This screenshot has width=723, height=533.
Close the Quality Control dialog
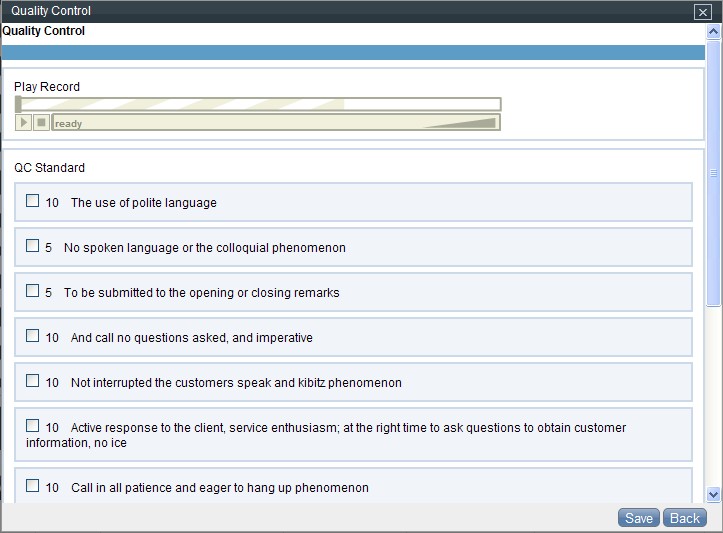[x=702, y=12]
